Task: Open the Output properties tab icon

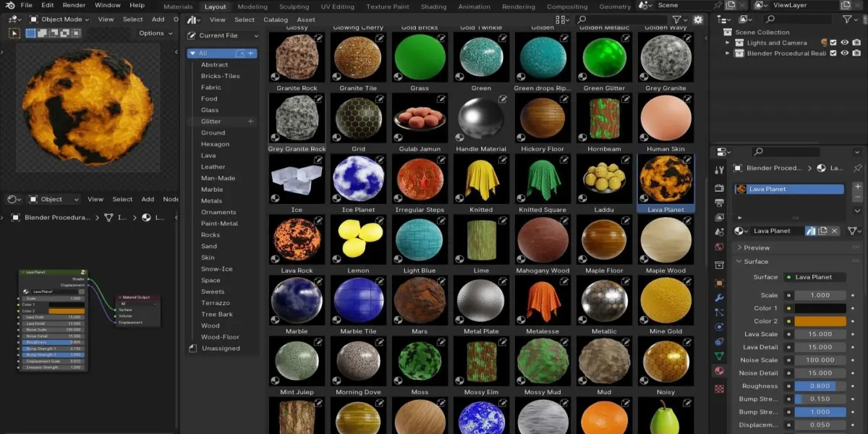Action: [x=719, y=203]
